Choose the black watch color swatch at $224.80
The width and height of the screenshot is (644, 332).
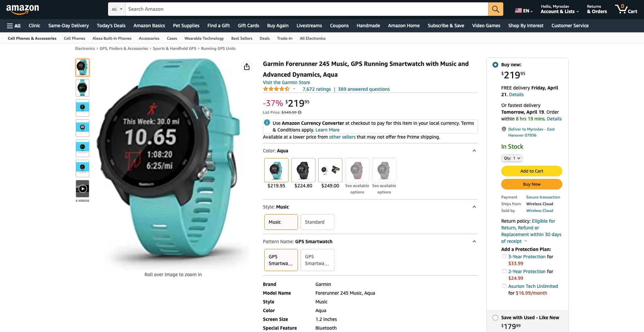(303, 170)
